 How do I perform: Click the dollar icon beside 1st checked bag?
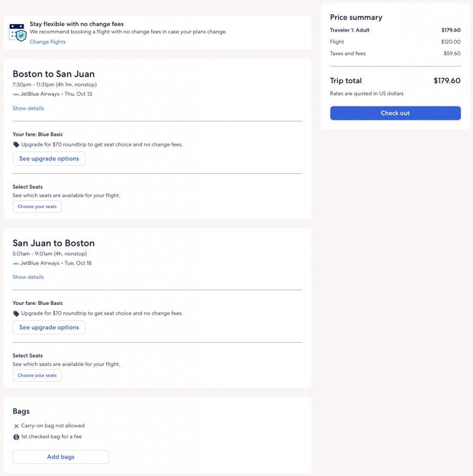pyautogui.click(x=16, y=437)
